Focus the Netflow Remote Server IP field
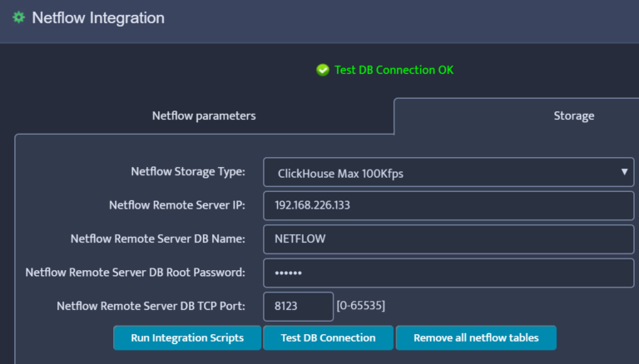 pos(448,205)
